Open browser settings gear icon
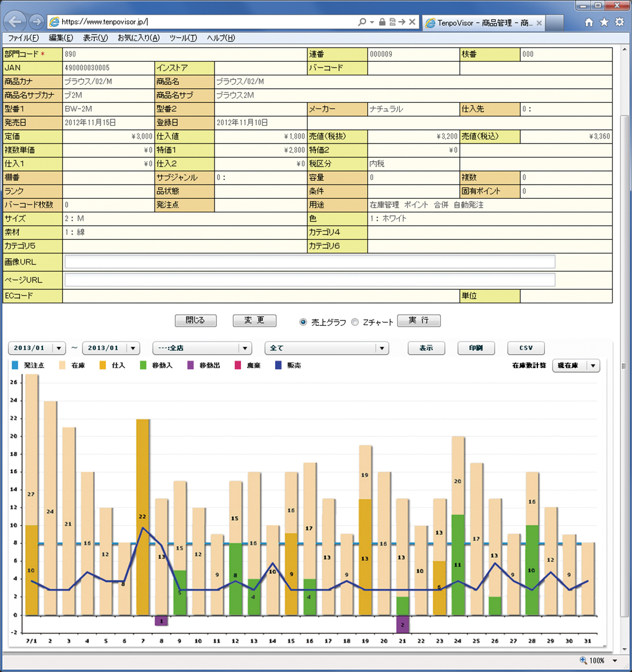The width and height of the screenshot is (632, 672). 619,22
